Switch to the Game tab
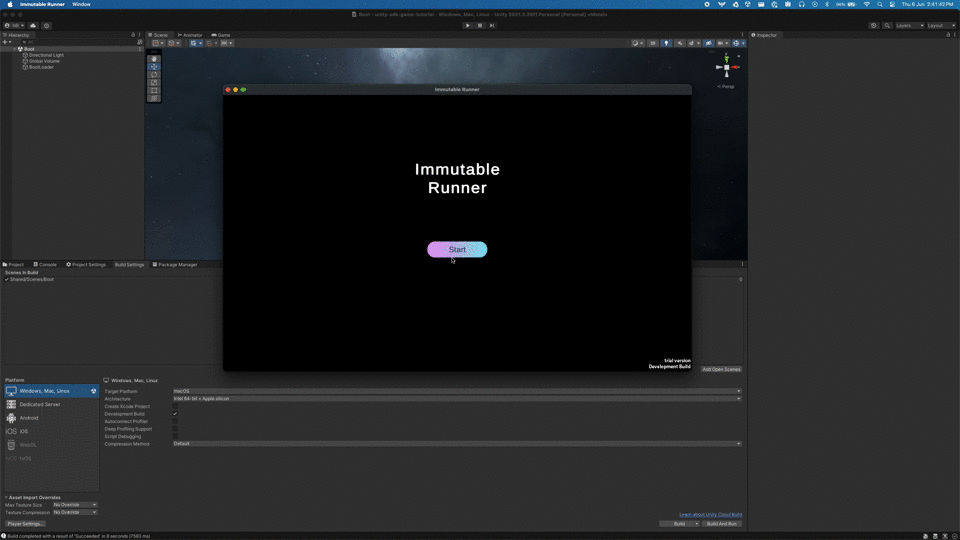 [x=221, y=35]
